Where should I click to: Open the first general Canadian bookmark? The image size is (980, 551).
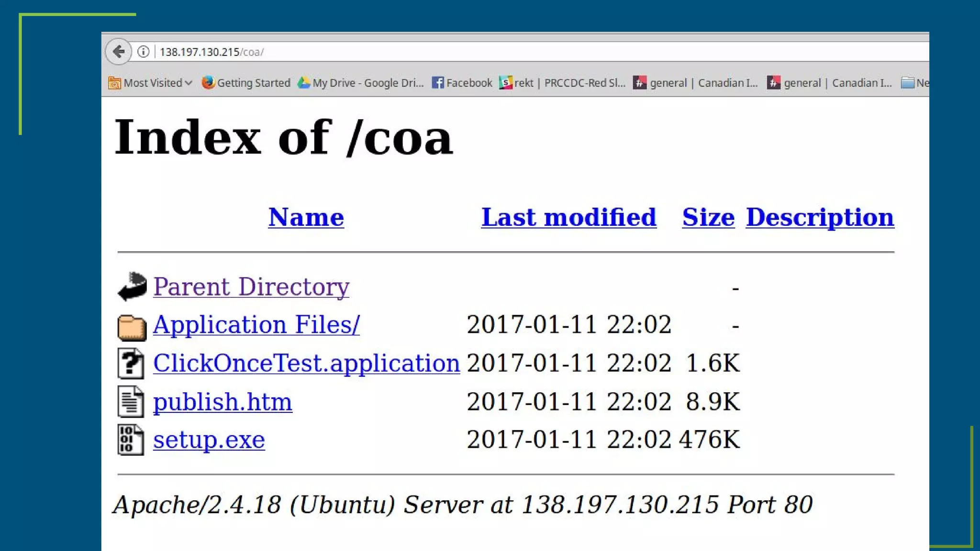click(696, 83)
